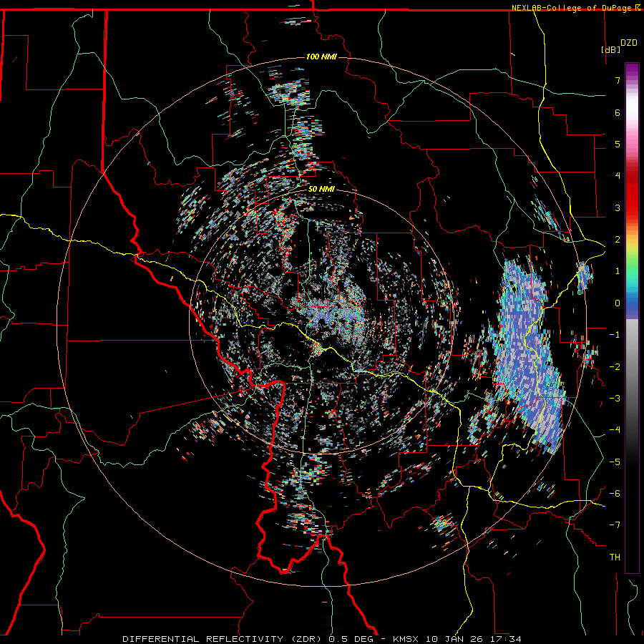Select the 2 value on color scale
The image size is (644, 644).
tap(618, 240)
